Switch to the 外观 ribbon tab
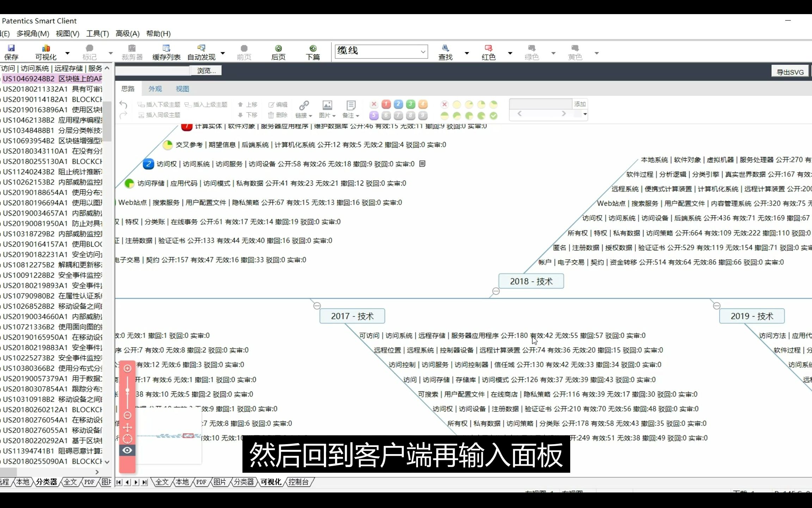 coord(155,89)
